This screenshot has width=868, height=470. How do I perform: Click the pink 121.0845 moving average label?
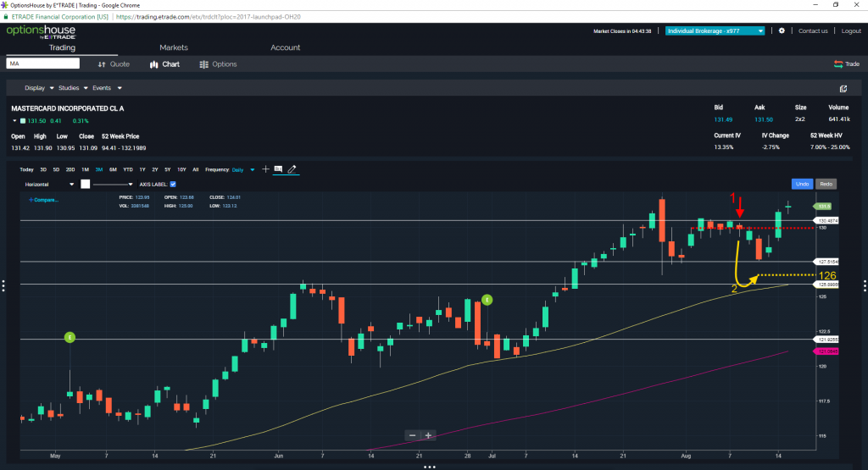(826, 351)
